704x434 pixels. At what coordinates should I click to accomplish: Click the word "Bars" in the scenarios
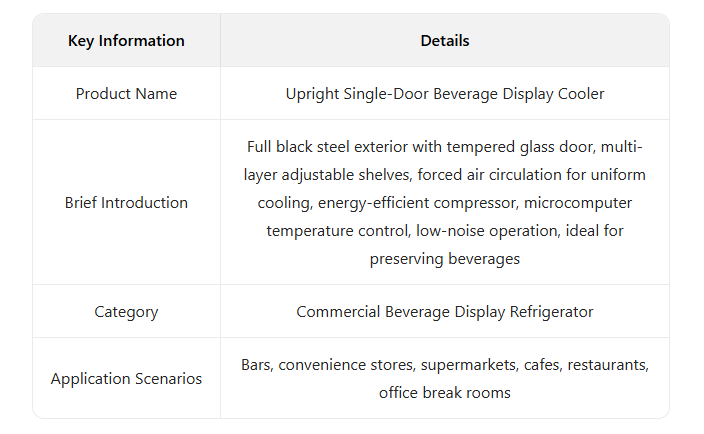[x=257, y=365]
